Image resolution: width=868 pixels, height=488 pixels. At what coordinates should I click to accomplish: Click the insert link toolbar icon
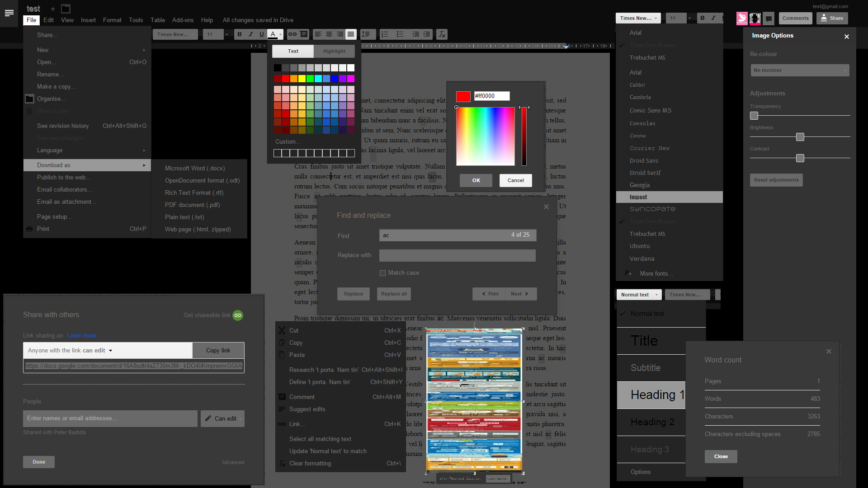coord(292,34)
